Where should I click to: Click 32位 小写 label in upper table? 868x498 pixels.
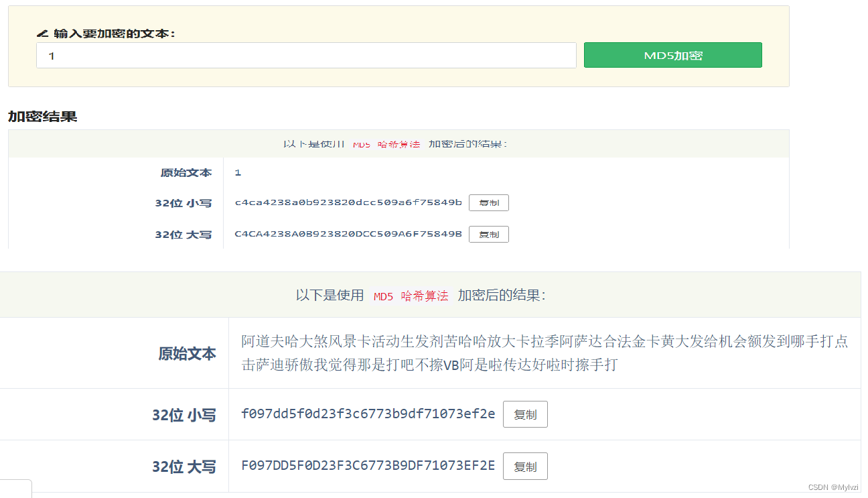point(184,203)
